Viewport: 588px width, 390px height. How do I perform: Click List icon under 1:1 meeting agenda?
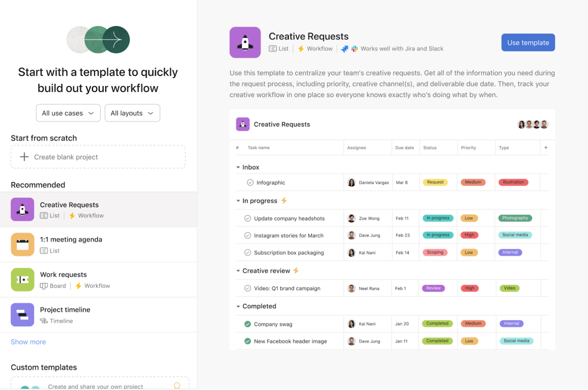[44, 251]
